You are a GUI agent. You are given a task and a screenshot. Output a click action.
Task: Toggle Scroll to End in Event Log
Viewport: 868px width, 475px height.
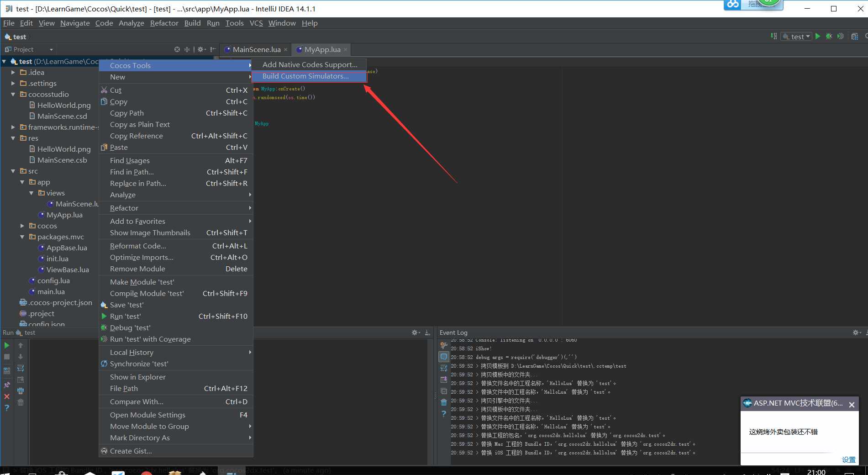coord(444,380)
